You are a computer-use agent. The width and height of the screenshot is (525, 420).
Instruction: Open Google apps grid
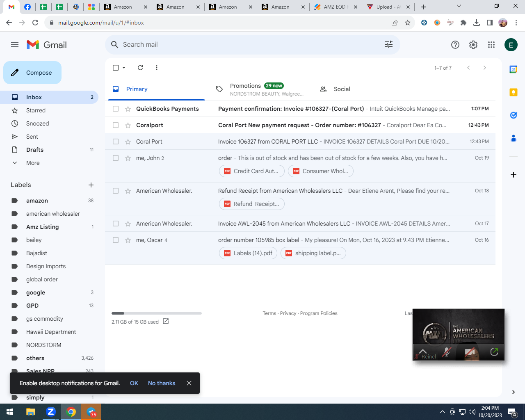point(491,45)
